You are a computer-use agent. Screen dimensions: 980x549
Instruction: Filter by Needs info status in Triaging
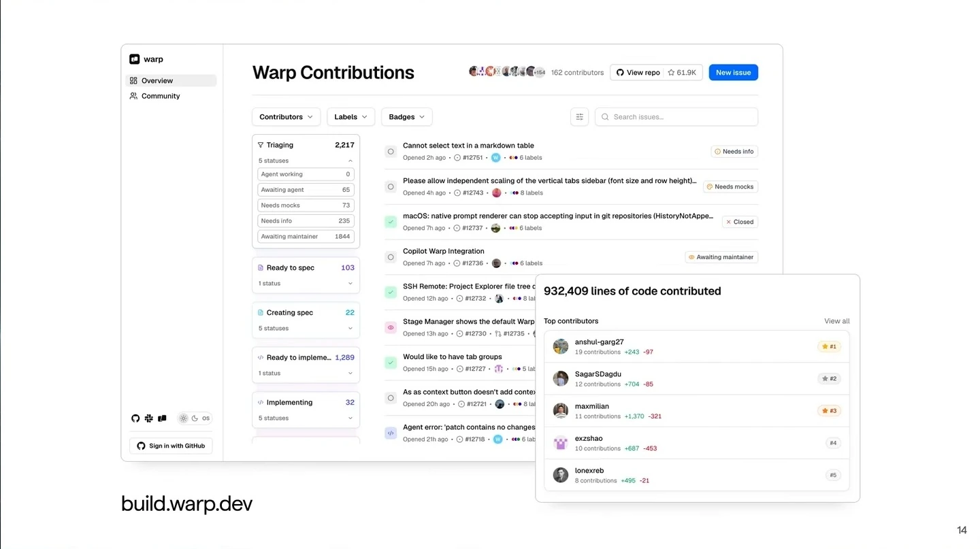tap(306, 221)
